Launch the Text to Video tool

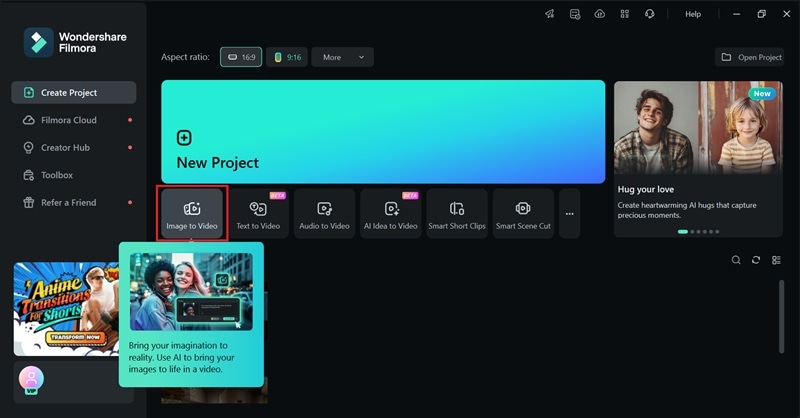coord(258,213)
